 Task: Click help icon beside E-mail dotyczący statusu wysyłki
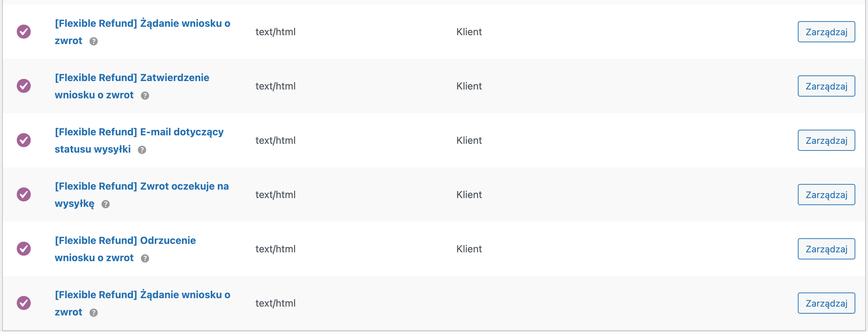(x=142, y=150)
